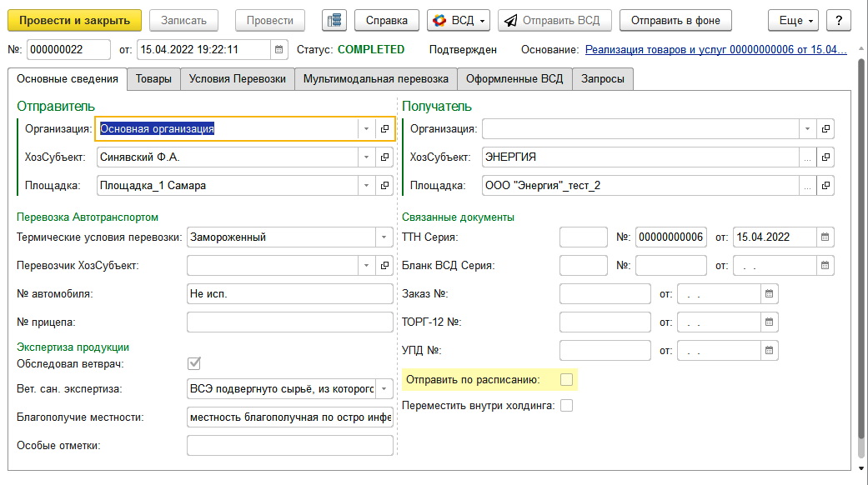Click the COMPLETED status text
Image resolution: width=868 pixels, height=485 pixels.
coord(371,50)
